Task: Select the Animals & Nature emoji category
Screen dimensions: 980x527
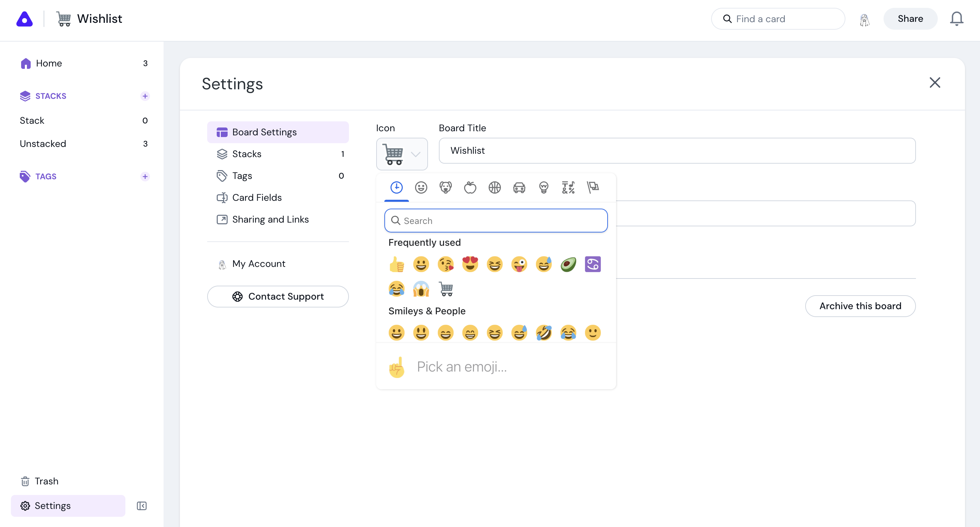Action: point(445,187)
